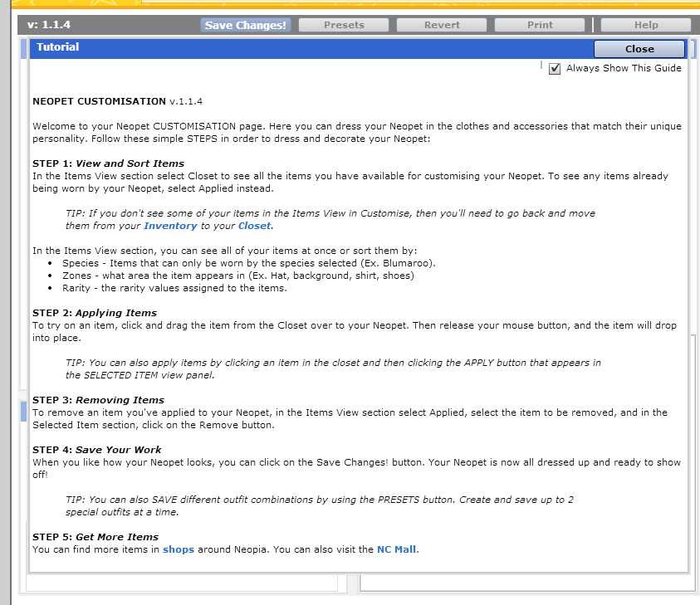Viewport: 700px width, 605px height.
Task: Click the STEP 2: Applying Items heading
Action: pos(95,313)
